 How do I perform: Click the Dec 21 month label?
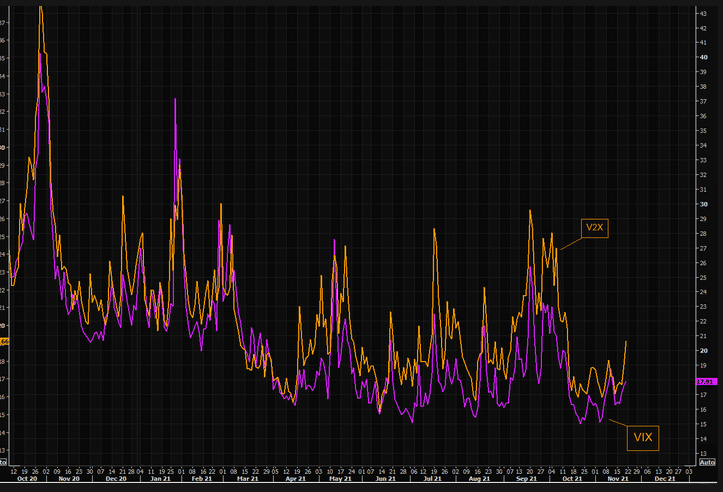coord(665,479)
